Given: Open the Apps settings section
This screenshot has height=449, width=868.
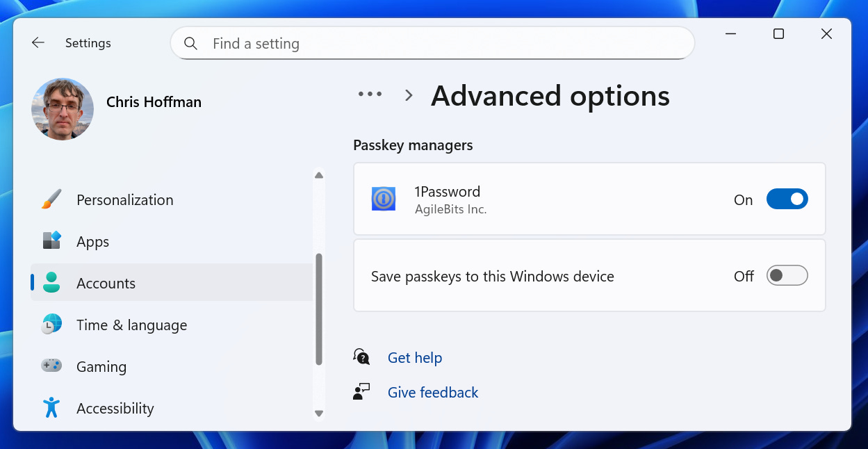Looking at the screenshot, I should tap(93, 241).
